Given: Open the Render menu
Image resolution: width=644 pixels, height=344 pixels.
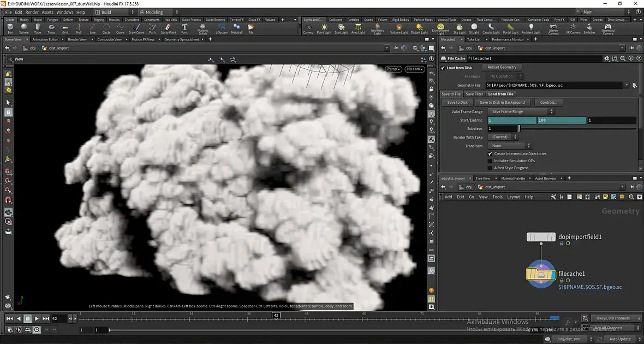Looking at the screenshot, I should click(x=32, y=12).
